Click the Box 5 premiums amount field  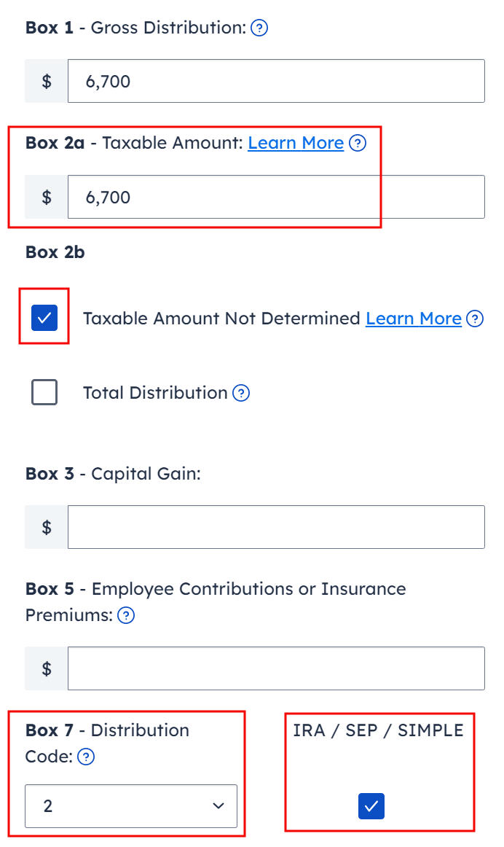coord(276,668)
